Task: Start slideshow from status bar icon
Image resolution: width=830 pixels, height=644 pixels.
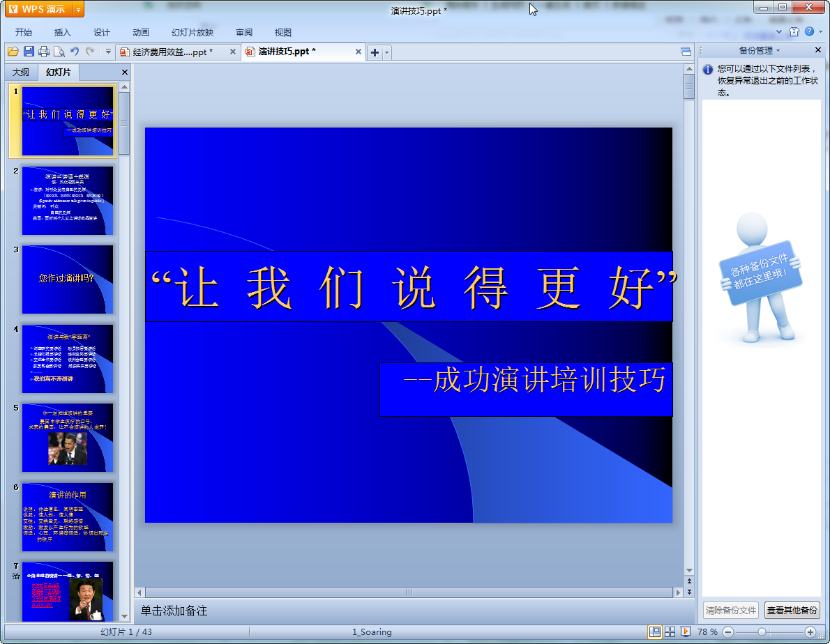Action: point(686,632)
